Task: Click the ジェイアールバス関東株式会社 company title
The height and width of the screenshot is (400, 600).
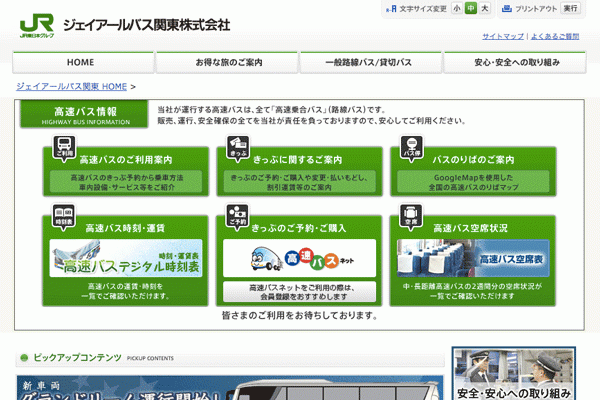Action: [x=147, y=25]
